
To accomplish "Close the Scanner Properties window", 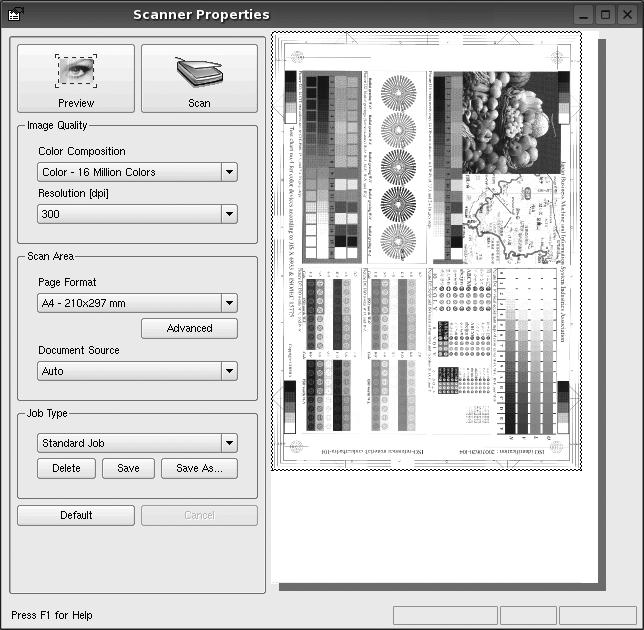I will pos(627,15).
